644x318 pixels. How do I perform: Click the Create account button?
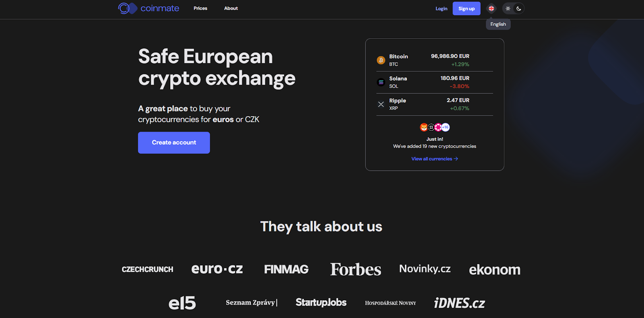point(174,142)
